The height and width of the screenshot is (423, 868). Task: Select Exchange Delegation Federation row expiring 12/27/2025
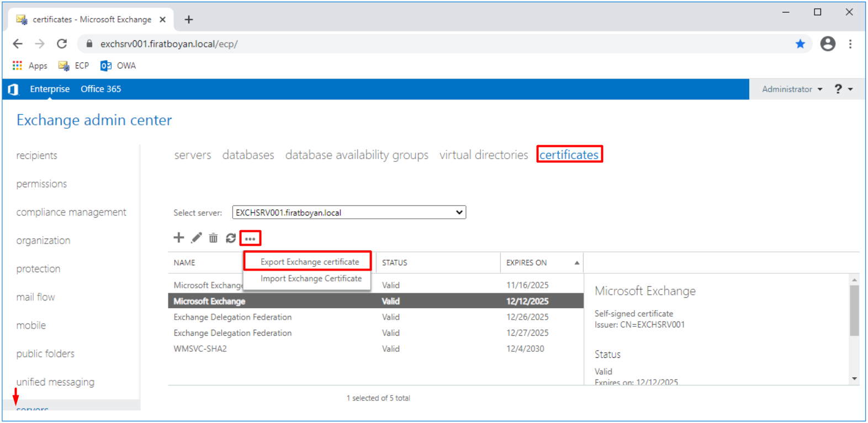pos(375,333)
